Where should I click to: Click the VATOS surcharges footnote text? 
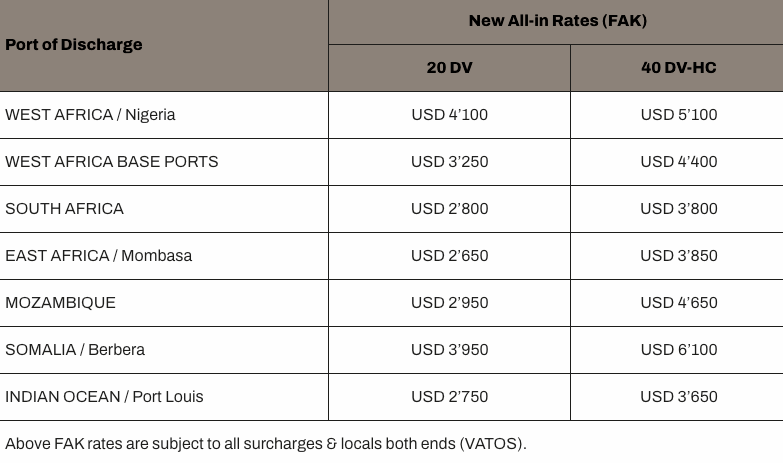[265, 444]
